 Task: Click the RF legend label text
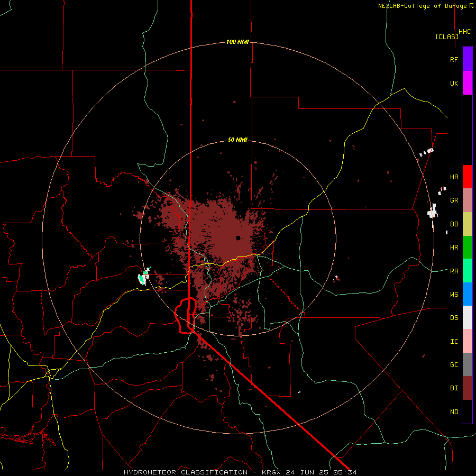pyautogui.click(x=454, y=59)
